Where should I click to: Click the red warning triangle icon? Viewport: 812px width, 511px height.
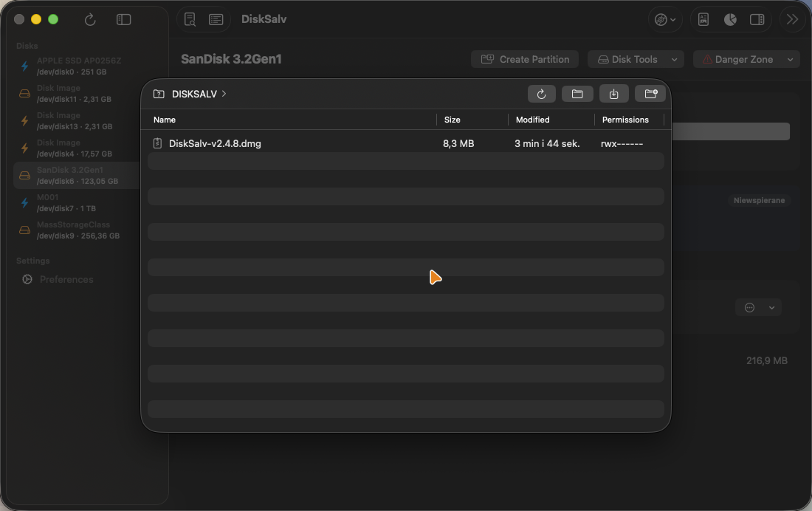click(707, 60)
